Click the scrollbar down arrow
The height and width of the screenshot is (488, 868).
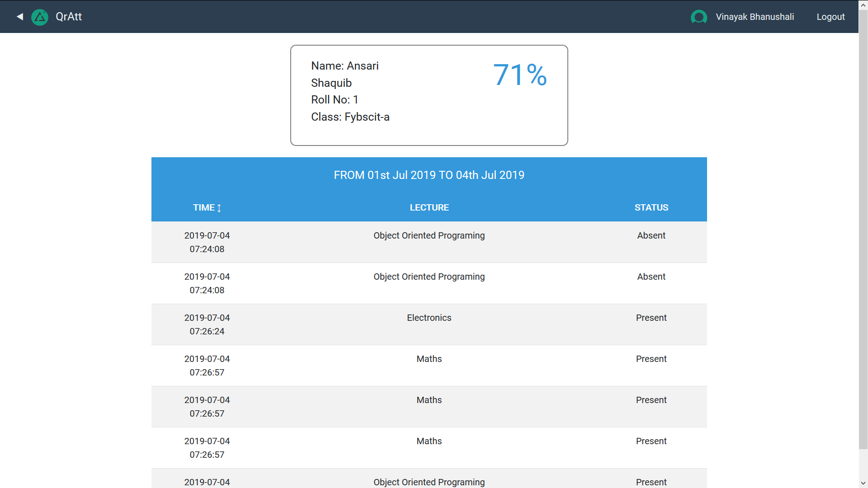[863, 483]
